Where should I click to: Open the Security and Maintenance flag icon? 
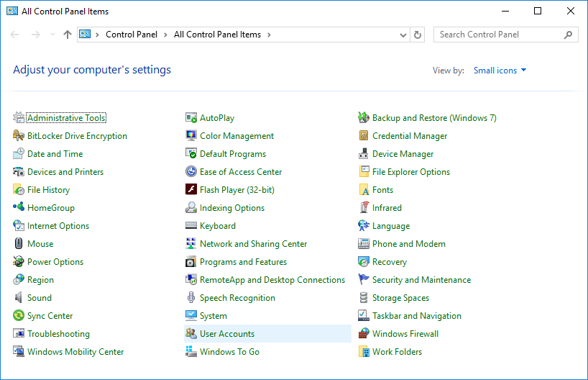pos(364,279)
